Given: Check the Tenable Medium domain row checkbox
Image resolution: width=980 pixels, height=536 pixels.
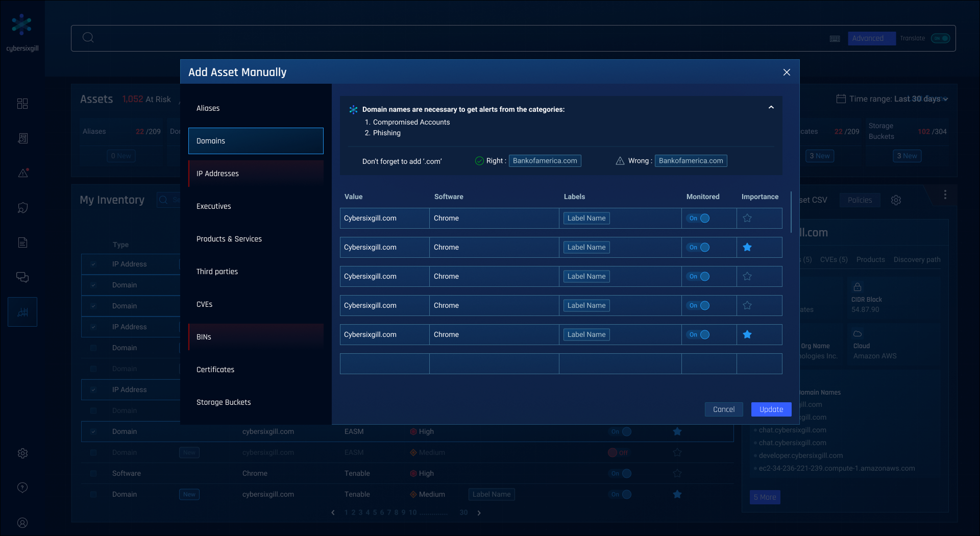Looking at the screenshot, I should click(x=93, y=494).
